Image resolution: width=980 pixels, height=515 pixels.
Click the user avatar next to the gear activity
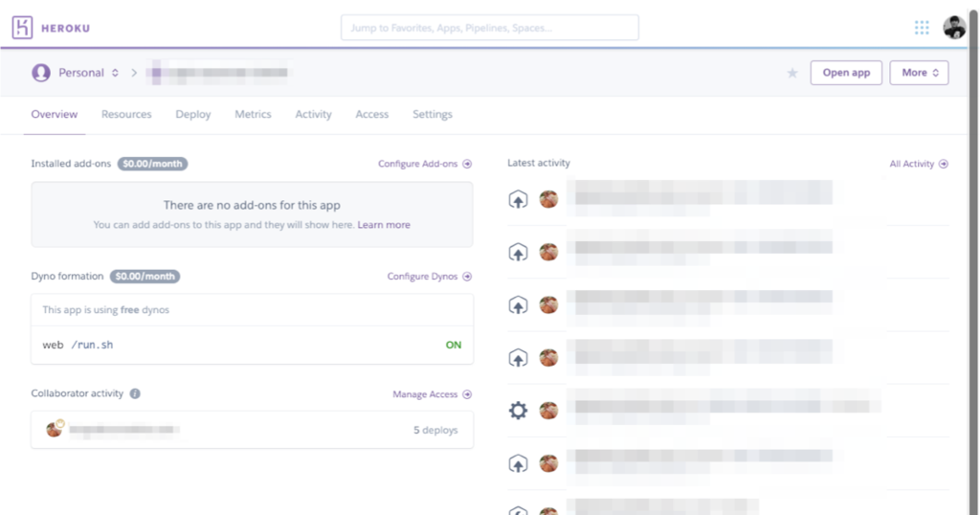click(x=548, y=411)
